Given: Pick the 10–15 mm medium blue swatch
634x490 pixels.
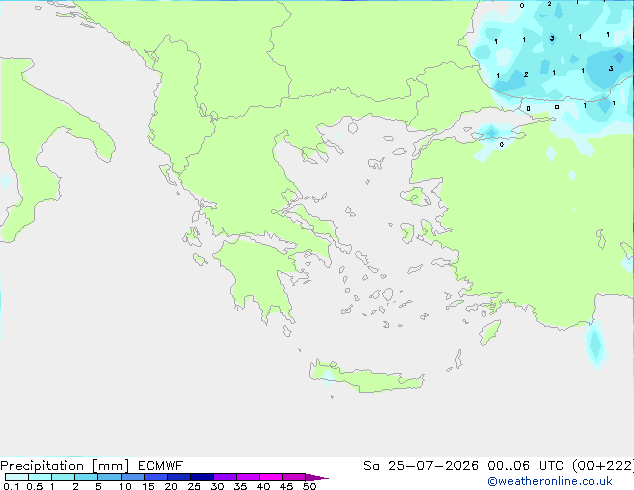Looking at the screenshot, I should pyautogui.click(x=133, y=477).
